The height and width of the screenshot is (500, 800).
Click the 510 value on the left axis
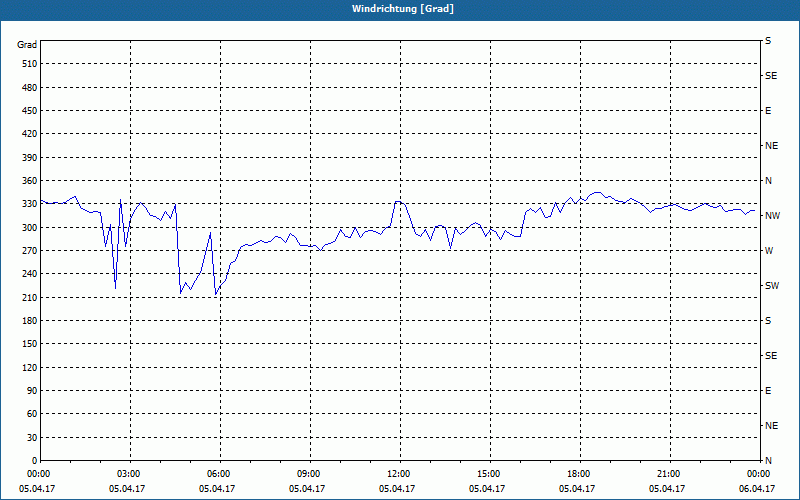[30, 64]
